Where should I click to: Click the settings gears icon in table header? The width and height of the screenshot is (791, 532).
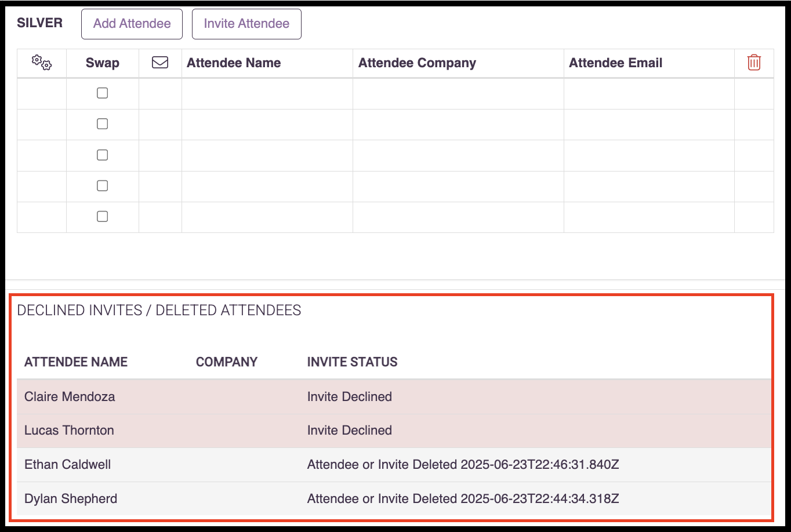coord(42,63)
